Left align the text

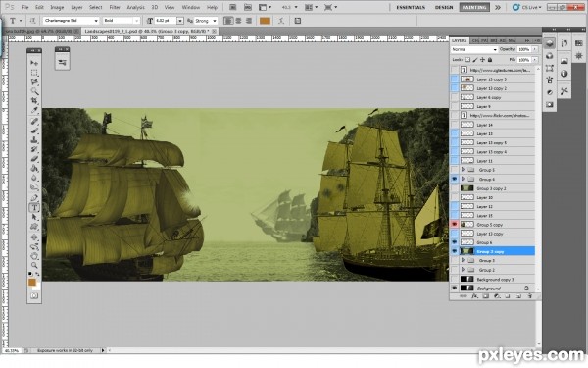point(228,21)
